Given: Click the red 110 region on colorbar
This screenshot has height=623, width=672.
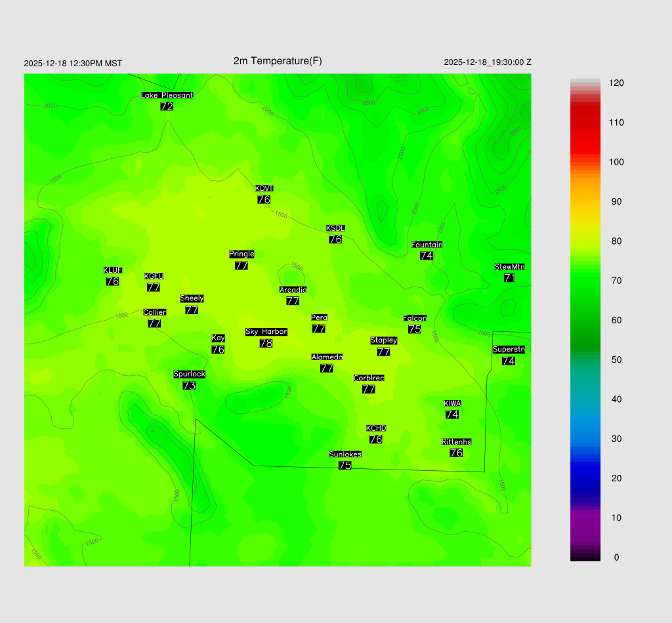Looking at the screenshot, I should (585, 123).
